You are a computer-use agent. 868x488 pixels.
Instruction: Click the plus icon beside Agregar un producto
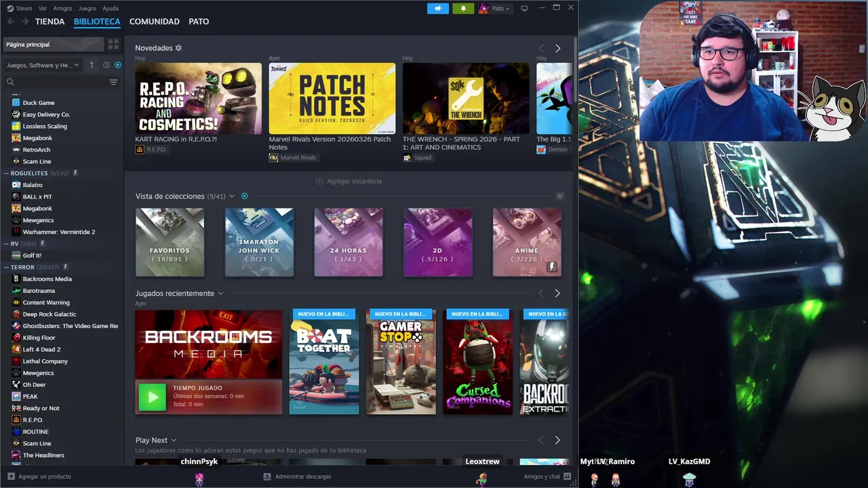(11, 476)
